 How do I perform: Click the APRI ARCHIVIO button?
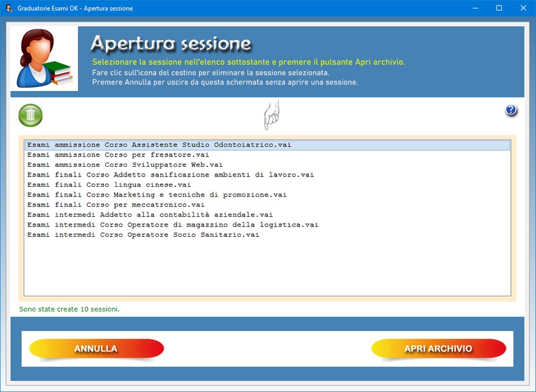click(439, 349)
